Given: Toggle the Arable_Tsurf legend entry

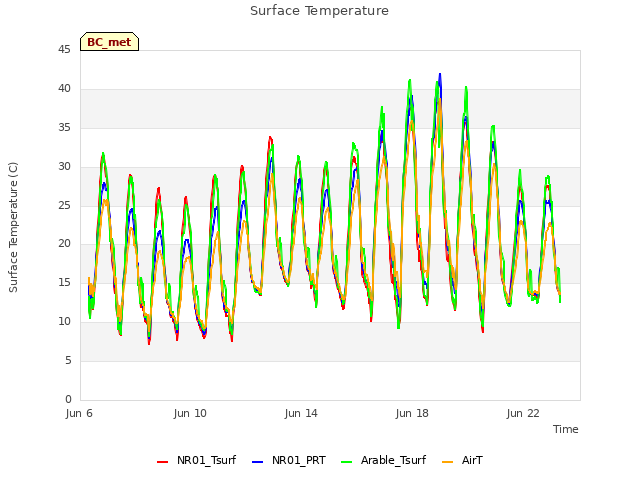Looking at the screenshot, I should coord(384,460).
